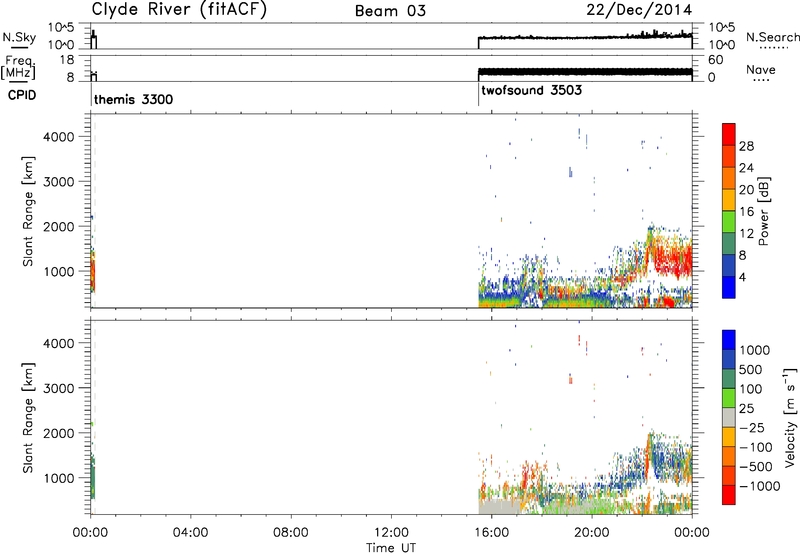Click the "16" Power colorbar tick value
The image size is (800, 554).
pyautogui.click(x=746, y=211)
